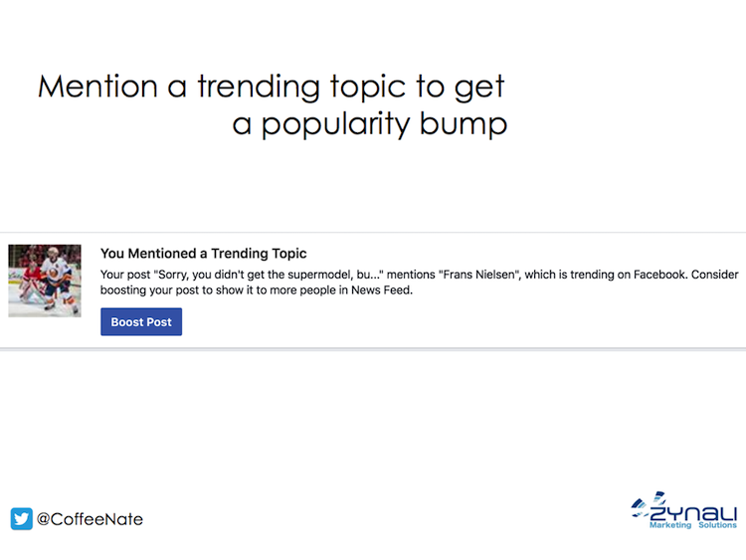746x560 pixels.
Task: Click the Zynali feather emblem graphic
Action: (648, 504)
